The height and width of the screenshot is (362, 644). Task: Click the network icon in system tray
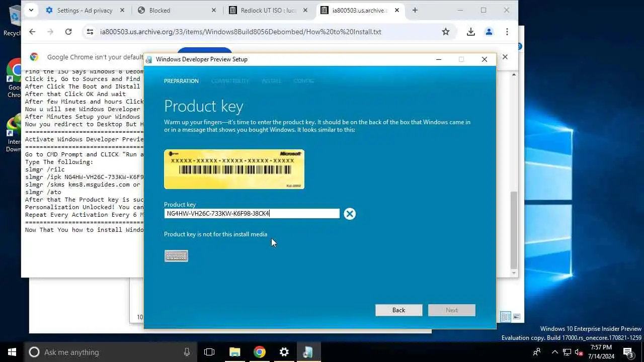tap(567, 352)
